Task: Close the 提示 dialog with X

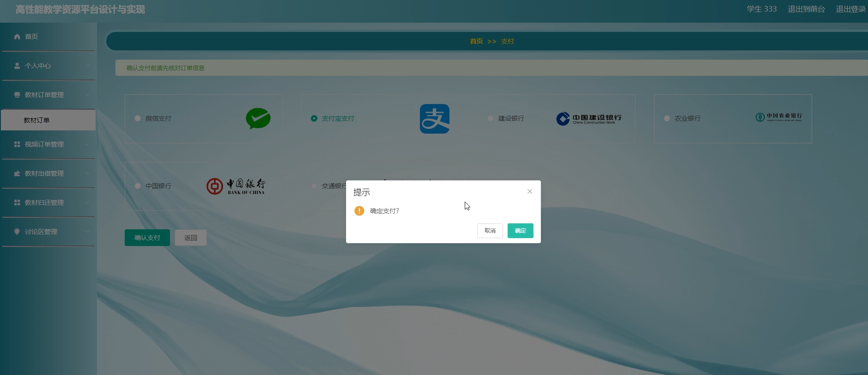Action: coord(530,191)
